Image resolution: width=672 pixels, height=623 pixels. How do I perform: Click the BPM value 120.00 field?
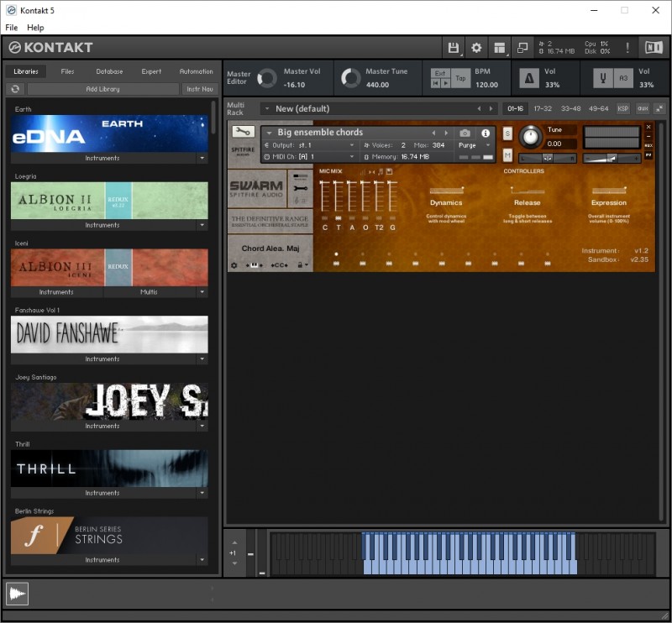pyautogui.click(x=487, y=85)
